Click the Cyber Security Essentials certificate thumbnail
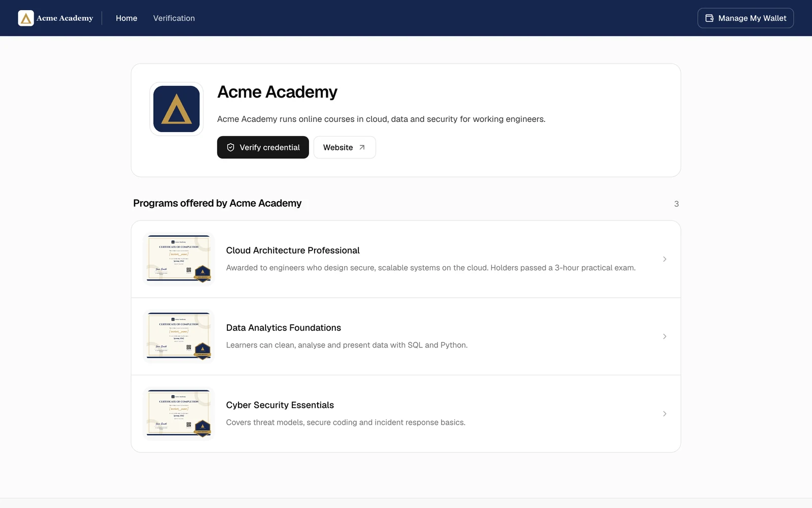Image resolution: width=812 pixels, height=508 pixels. [x=179, y=414]
